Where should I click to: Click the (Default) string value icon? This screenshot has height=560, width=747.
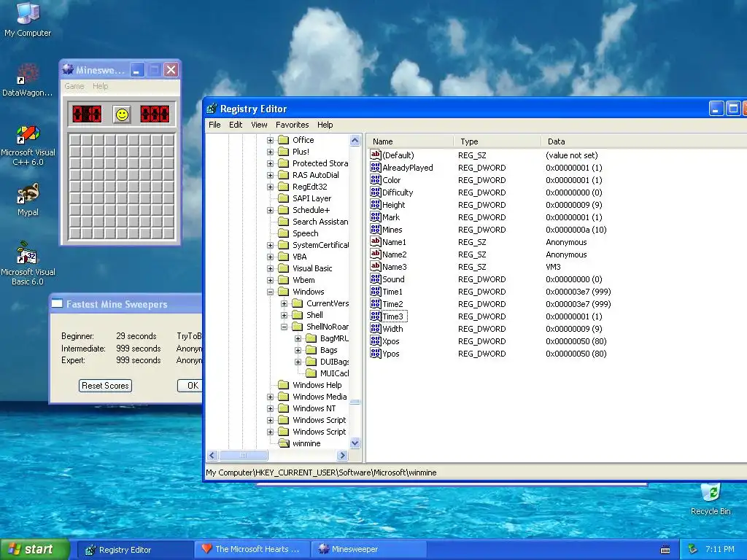coord(376,155)
